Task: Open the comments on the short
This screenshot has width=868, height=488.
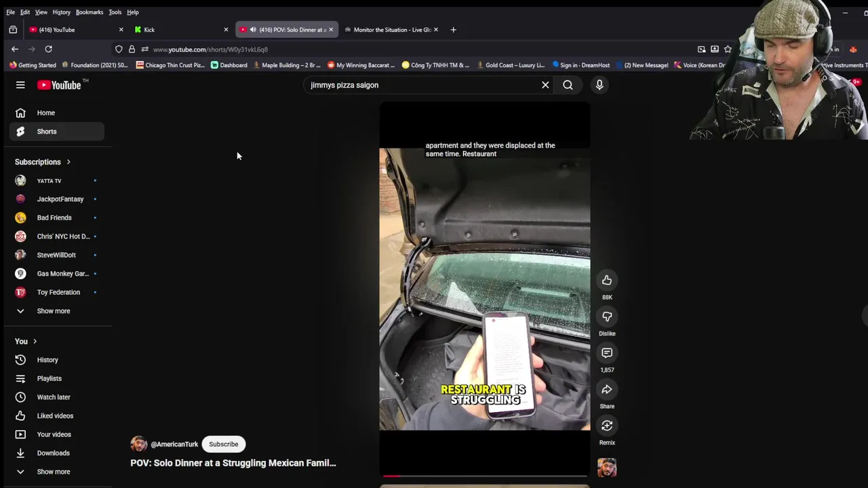Action: [x=607, y=352]
